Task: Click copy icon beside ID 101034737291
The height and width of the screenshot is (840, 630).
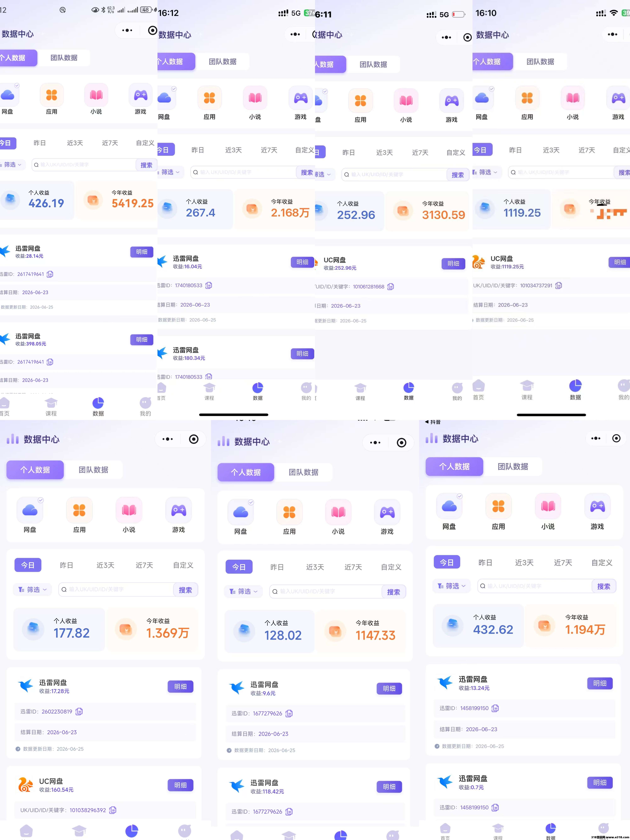Action: point(559,285)
